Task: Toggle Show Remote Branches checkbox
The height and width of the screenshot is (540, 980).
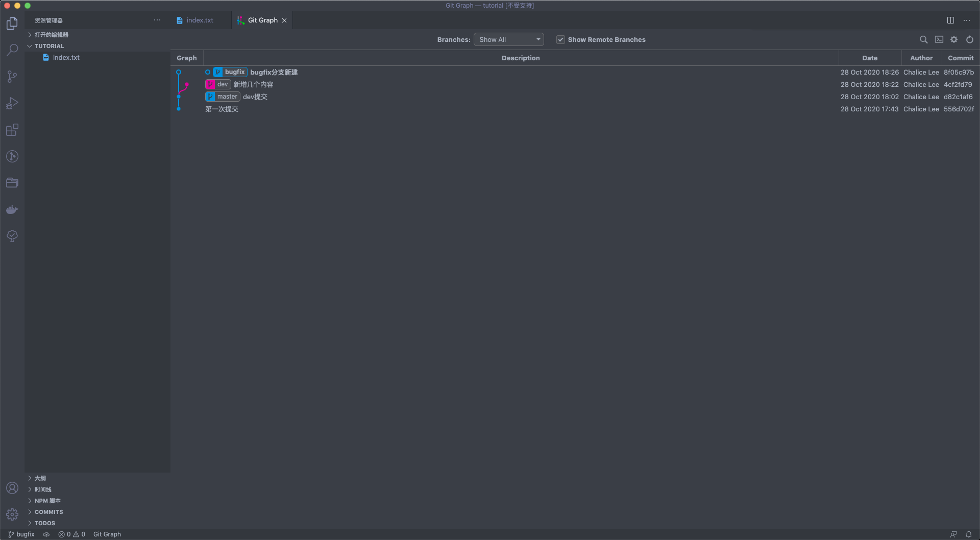Action: (560, 39)
